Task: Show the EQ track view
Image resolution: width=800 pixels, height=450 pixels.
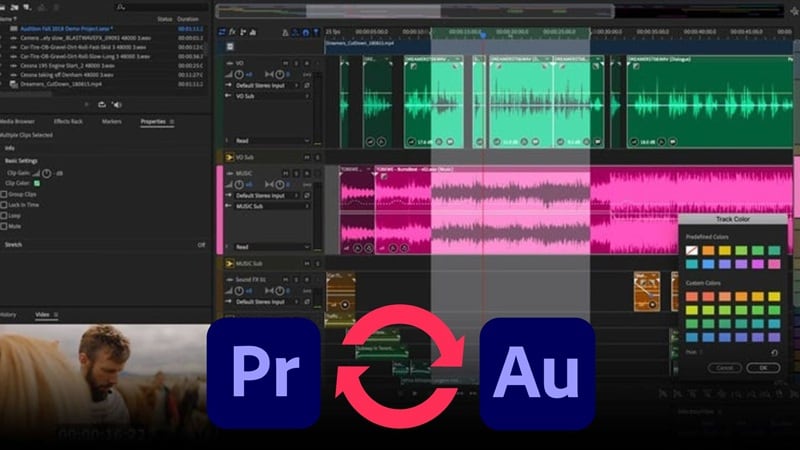Action: tap(253, 32)
